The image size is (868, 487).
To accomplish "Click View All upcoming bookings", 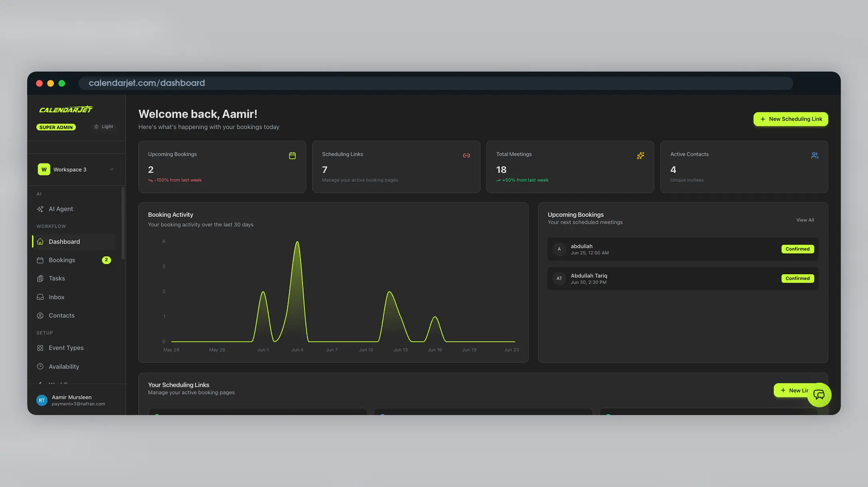I will 805,220.
